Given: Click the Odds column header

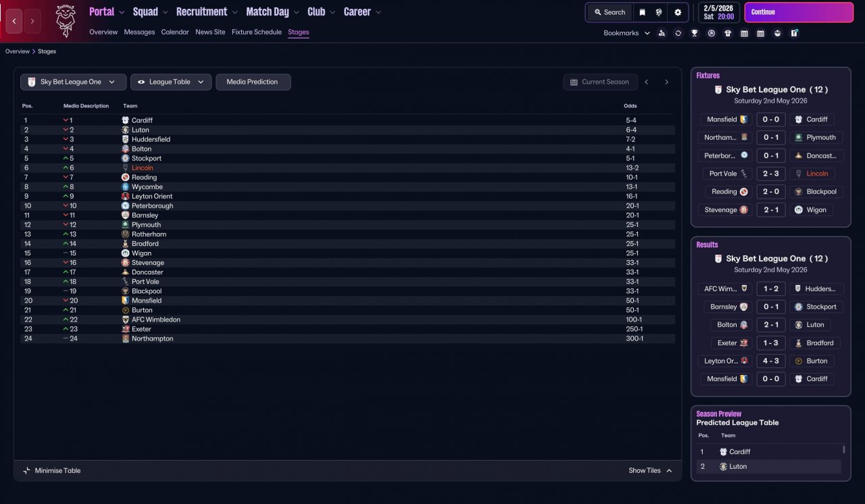Looking at the screenshot, I should 630,106.
